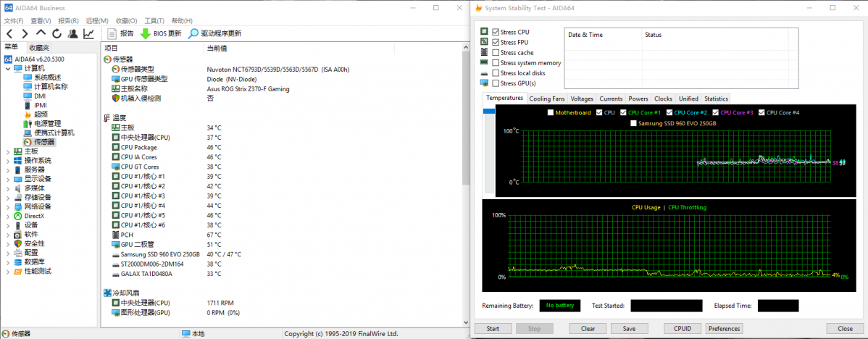Click the blue graph scale slider
This screenshot has height=339, width=868.
489,111
